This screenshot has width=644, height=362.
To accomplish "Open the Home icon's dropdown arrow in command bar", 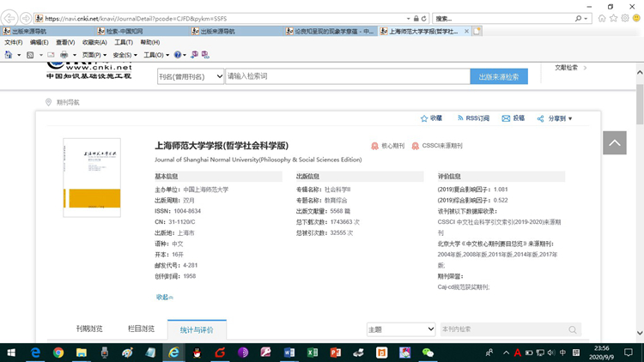I will [x=19, y=55].
